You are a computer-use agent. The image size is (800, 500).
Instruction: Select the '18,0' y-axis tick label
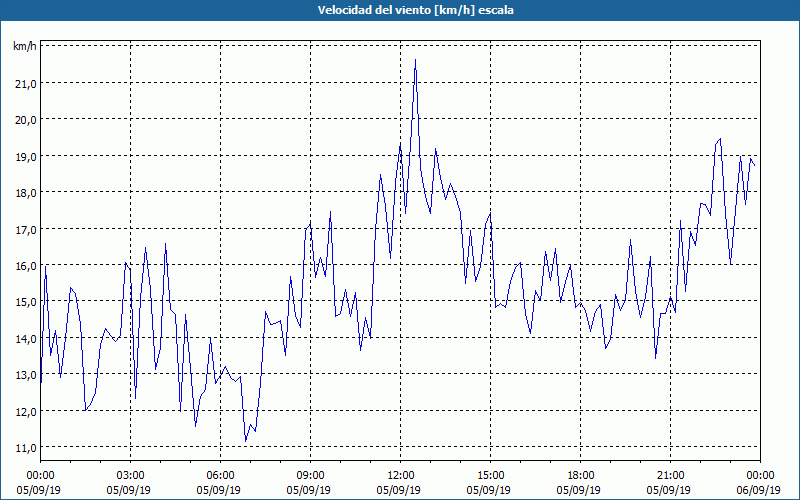[27, 193]
